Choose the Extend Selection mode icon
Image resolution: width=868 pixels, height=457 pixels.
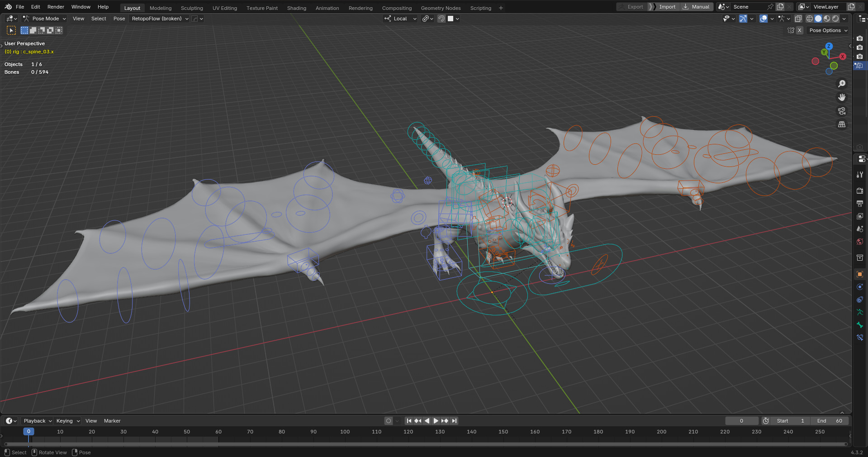point(33,30)
